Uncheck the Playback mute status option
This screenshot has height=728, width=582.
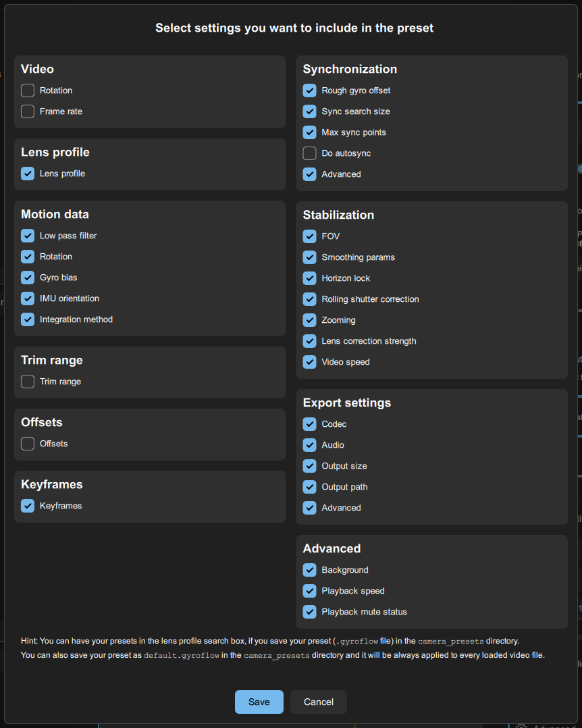[309, 611]
